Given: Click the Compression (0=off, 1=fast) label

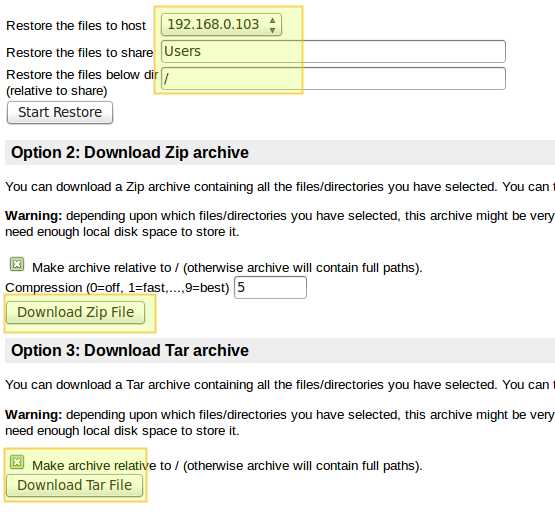Looking at the screenshot, I should point(118,287).
